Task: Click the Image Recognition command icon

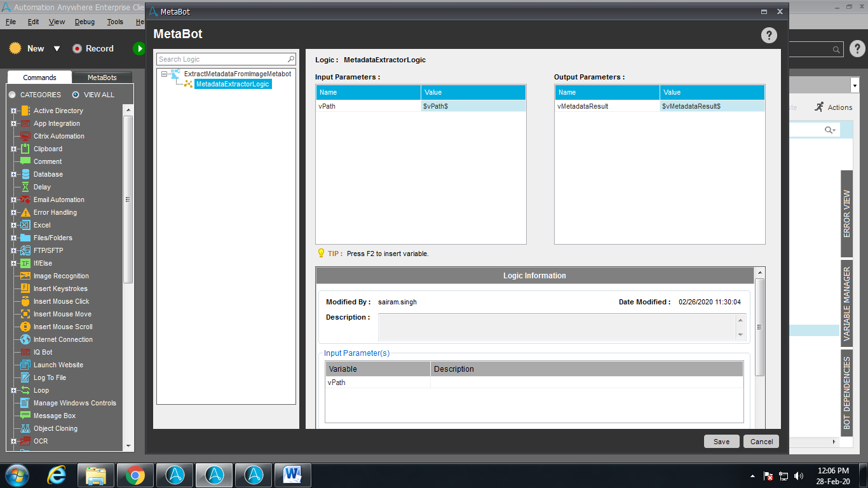Action: [x=25, y=276]
